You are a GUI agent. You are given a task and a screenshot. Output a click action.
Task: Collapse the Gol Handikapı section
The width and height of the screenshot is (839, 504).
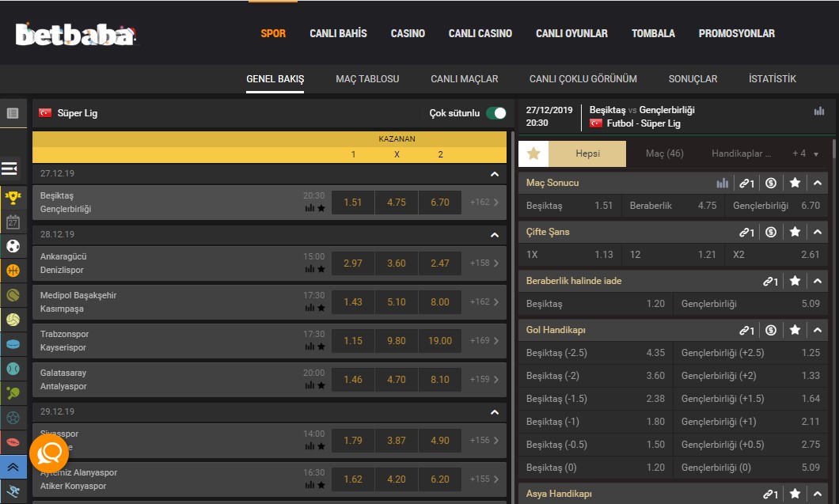coord(817,330)
